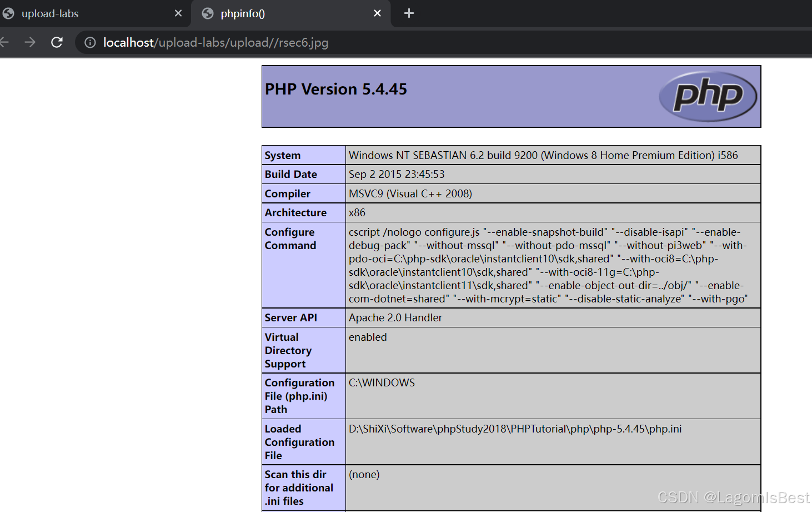Click the globe favicon on phpinfo() tab

tap(208, 13)
